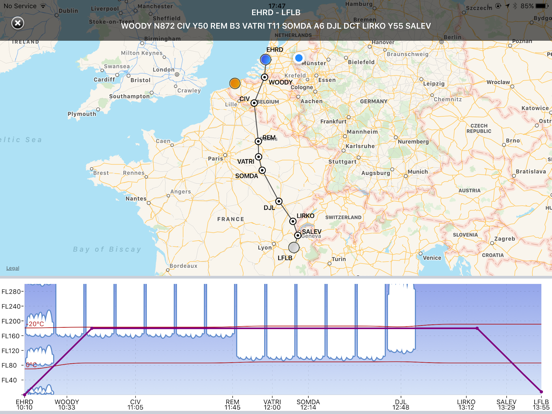Tap the LFLB destination airport marker
The width and height of the screenshot is (552, 414).
[x=294, y=247]
